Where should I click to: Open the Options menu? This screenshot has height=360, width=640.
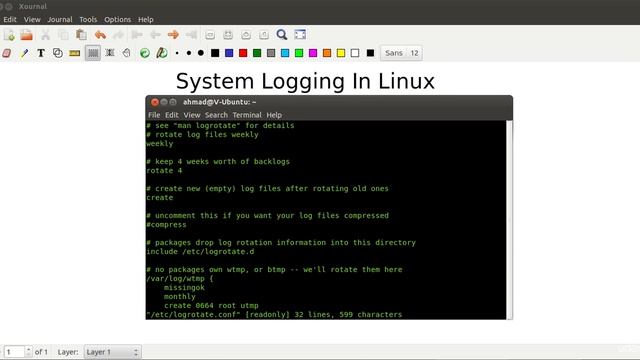[118, 20]
